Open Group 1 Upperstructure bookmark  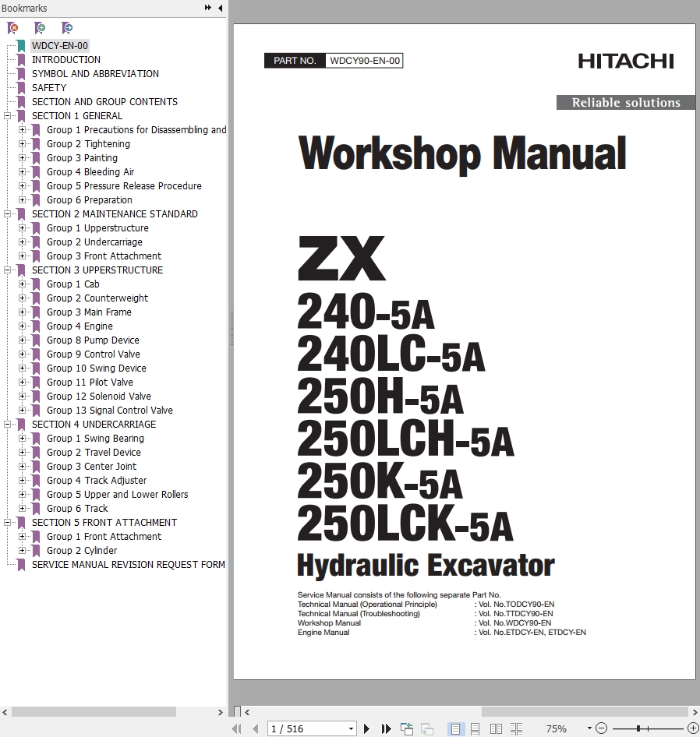point(97,228)
